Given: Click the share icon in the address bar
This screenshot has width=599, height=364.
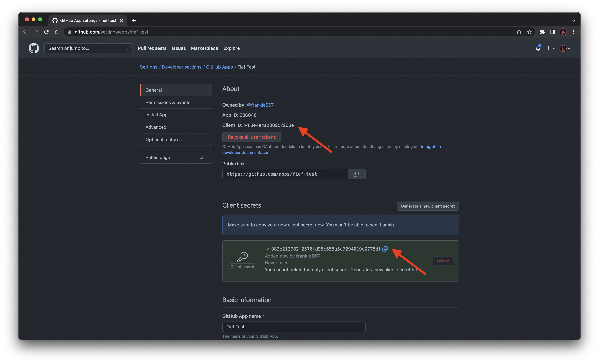Looking at the screenshot, I should [519, 32].
